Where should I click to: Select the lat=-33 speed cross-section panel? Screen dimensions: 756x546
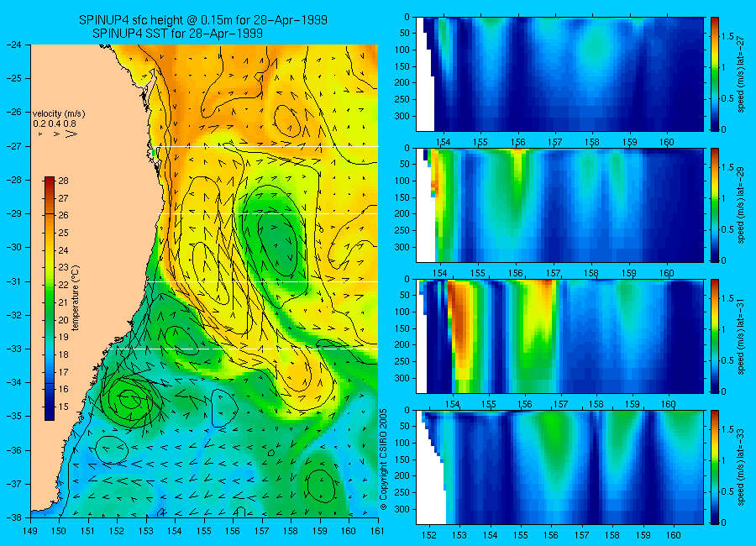[x=559, y=467]
